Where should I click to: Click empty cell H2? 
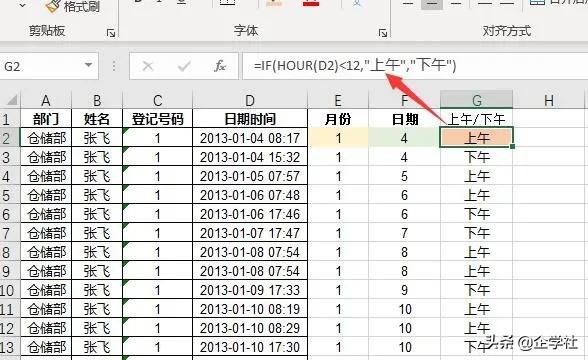tap(549, 138)
